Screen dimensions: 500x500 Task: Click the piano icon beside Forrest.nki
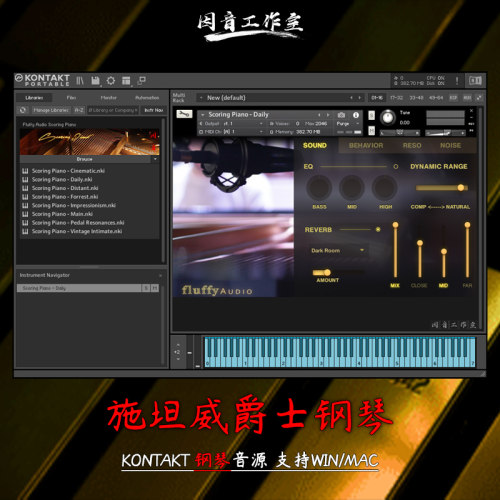tap(25, 197)
